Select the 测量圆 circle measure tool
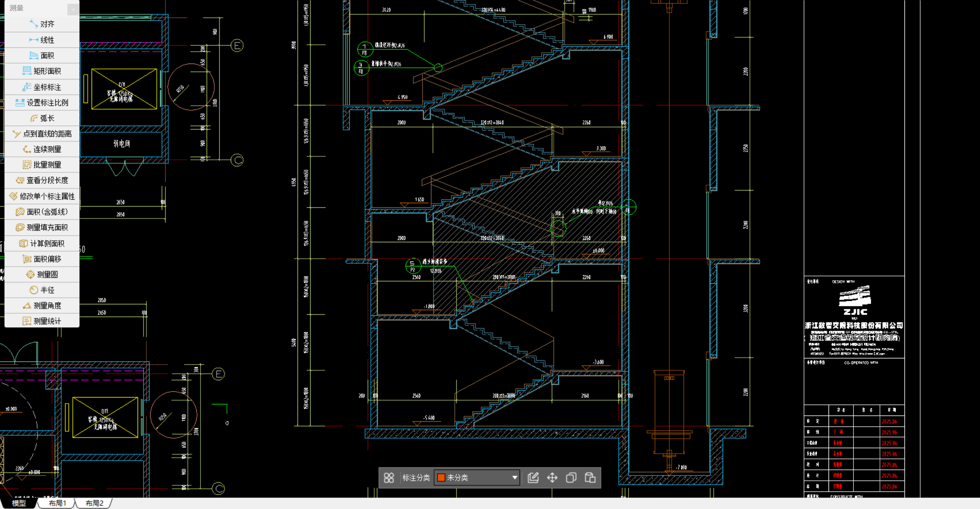 42,274
